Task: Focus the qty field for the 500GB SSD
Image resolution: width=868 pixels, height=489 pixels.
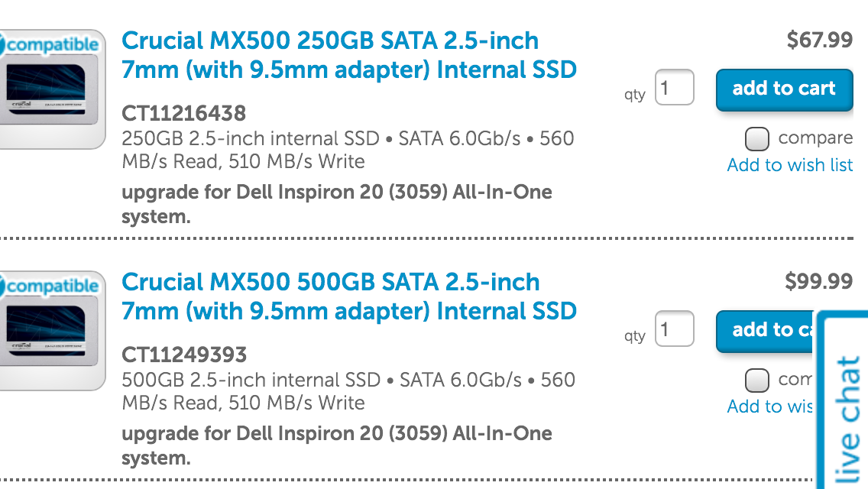Action: point(674,329)
